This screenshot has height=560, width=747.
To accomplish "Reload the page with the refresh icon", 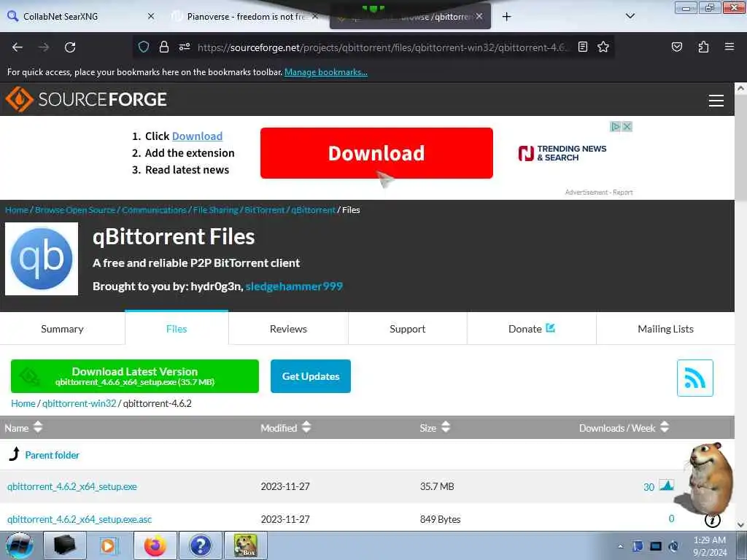I will (x=70, y=47).
